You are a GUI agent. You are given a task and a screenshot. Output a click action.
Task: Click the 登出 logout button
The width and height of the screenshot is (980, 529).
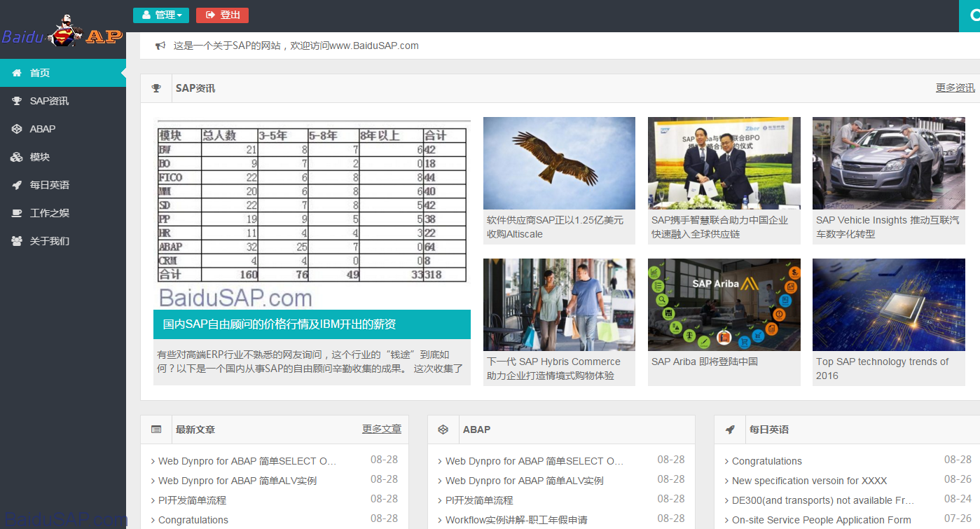click(x=222, y=15)
